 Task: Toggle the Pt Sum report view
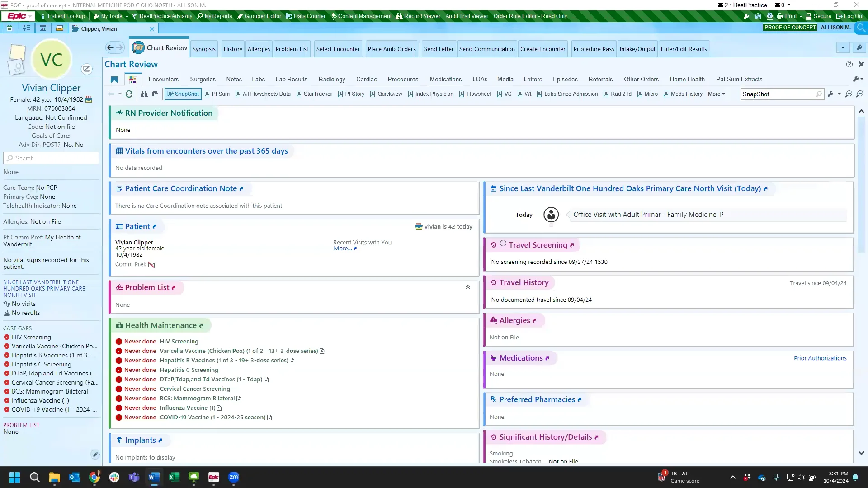[x=217, y=94]
